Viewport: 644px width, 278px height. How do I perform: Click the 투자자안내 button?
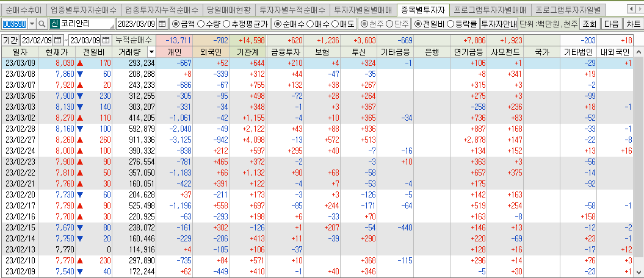pyautogui.click(x=499, y=24)
